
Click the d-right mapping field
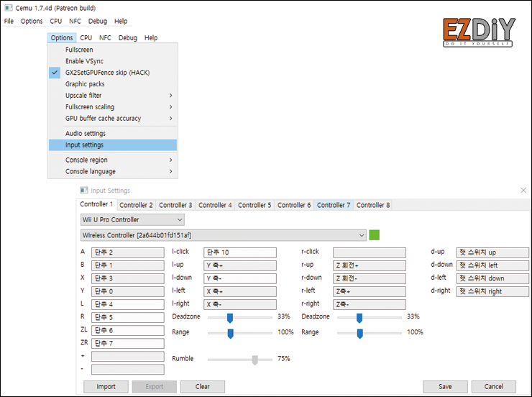click(492, 291)
